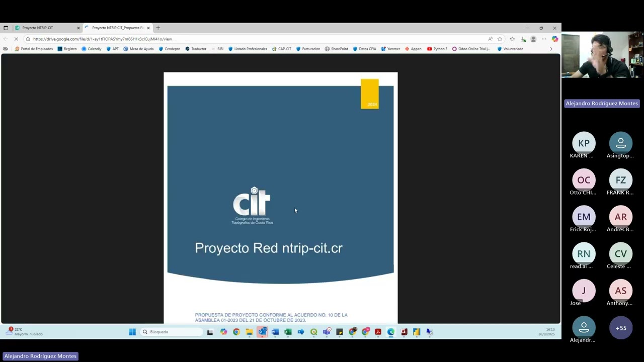Open the Cendepro bookmark
The width and height of the screenshot is (644, 362).
pyautogui.click(x=169, y=49)
